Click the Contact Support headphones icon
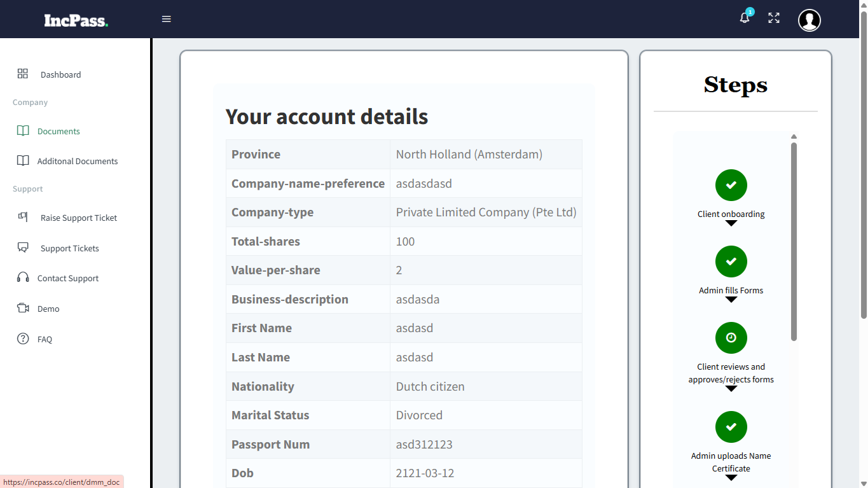 23,277
